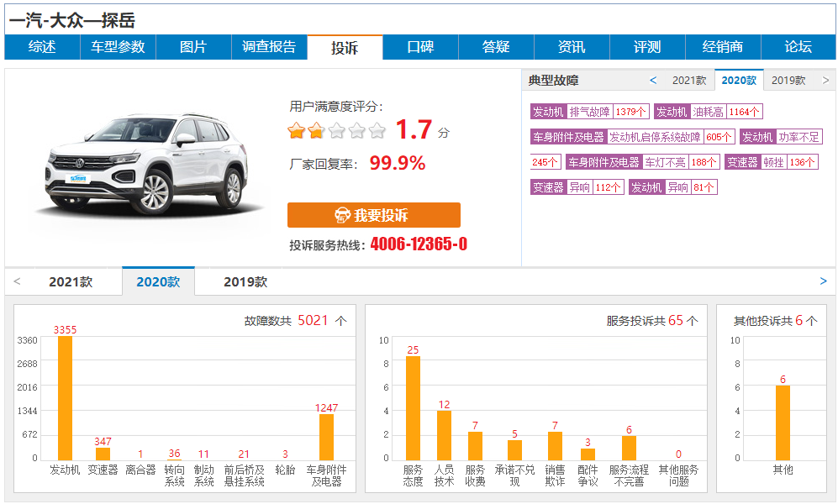This screenshot has width=838, height=504.
Task: Click left arrow beside 2021款 chart tab
Action: 17,281
